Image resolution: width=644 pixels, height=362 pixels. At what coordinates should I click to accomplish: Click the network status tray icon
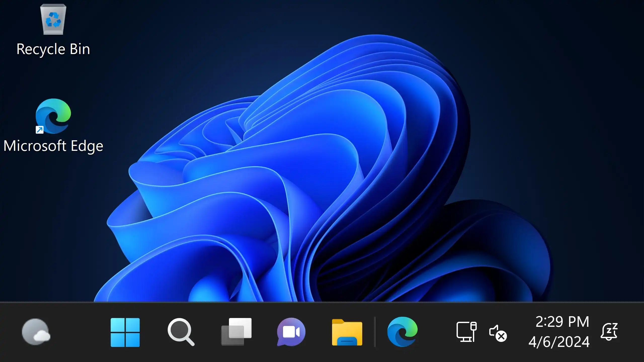pos(466,332)
